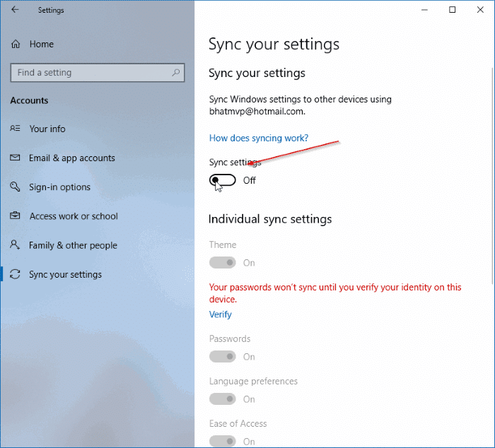Click the Sync your settings circular arrows icon
Viewport: 495px width, 448px height.
coord(15,274)
